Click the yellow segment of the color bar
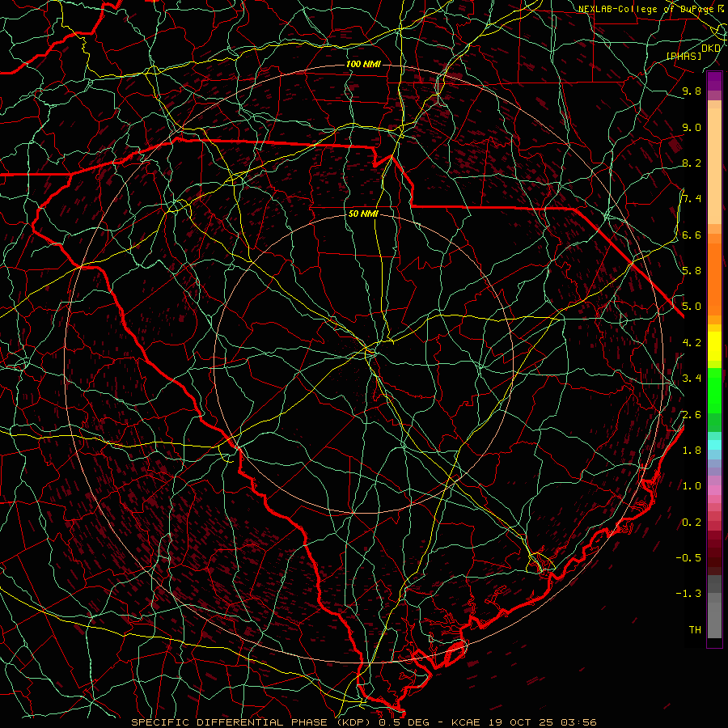The image size is (728, 728). [714, 346]
